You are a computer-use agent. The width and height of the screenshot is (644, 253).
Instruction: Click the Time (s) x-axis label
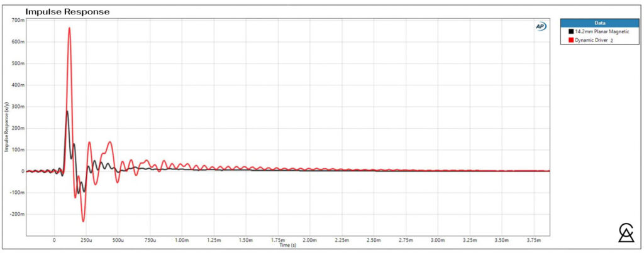point(289,245)
